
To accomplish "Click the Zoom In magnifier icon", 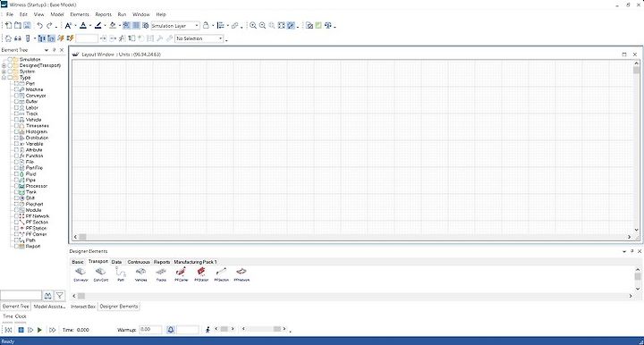I will pyautogui.click(x=253, y=25).
